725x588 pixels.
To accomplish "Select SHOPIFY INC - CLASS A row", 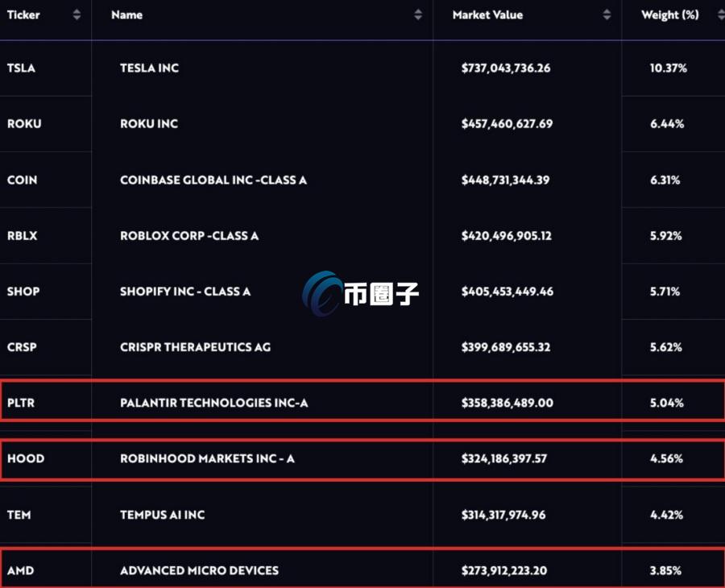I will click(362, 292).
